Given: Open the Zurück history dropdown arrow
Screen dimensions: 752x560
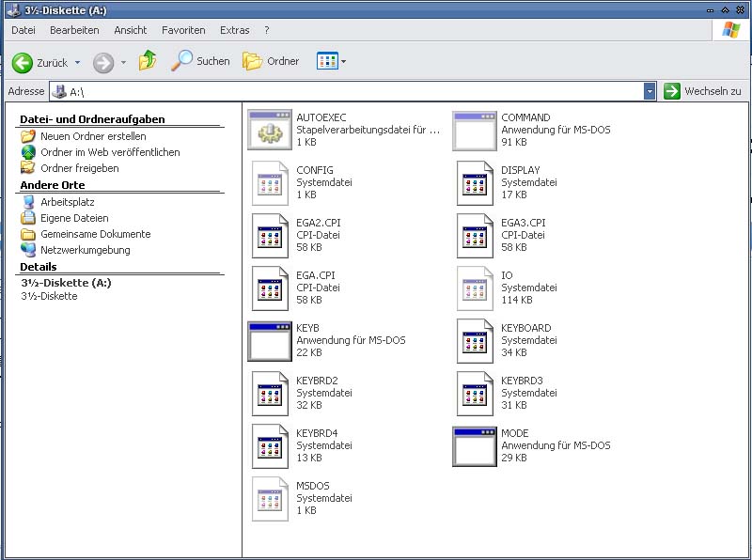Looking at the screenshot, I should click(x=77, y=62).
